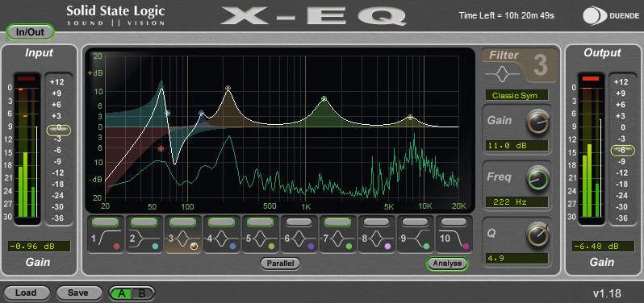Click the Gain rotary knob
Viewport: 644px width, 303px height.
pyautogui.click(x=537, y=122)
